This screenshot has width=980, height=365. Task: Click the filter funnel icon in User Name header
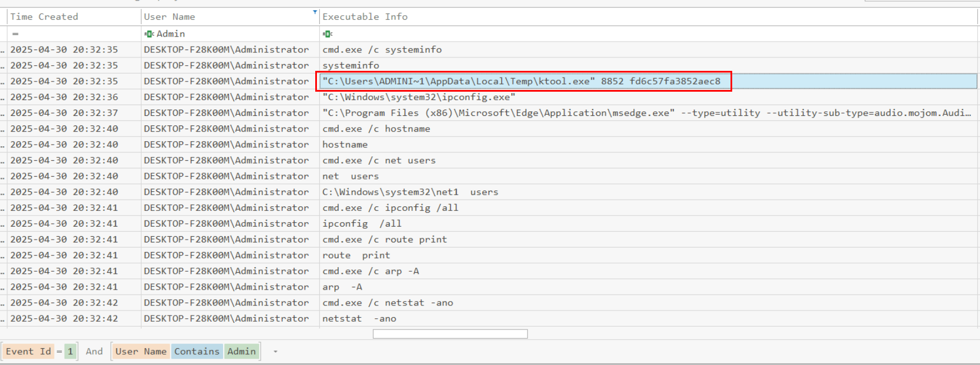tap(315, 12)
